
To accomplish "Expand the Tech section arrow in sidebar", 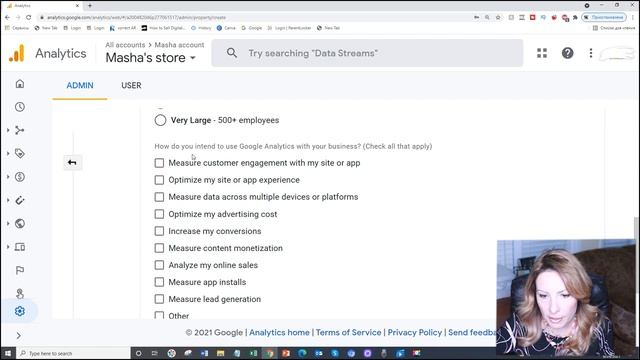I will [x=8, y=247].
